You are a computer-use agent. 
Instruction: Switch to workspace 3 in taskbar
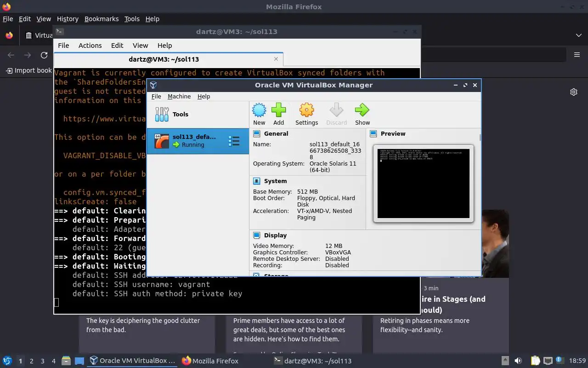(x=43, y=361)
